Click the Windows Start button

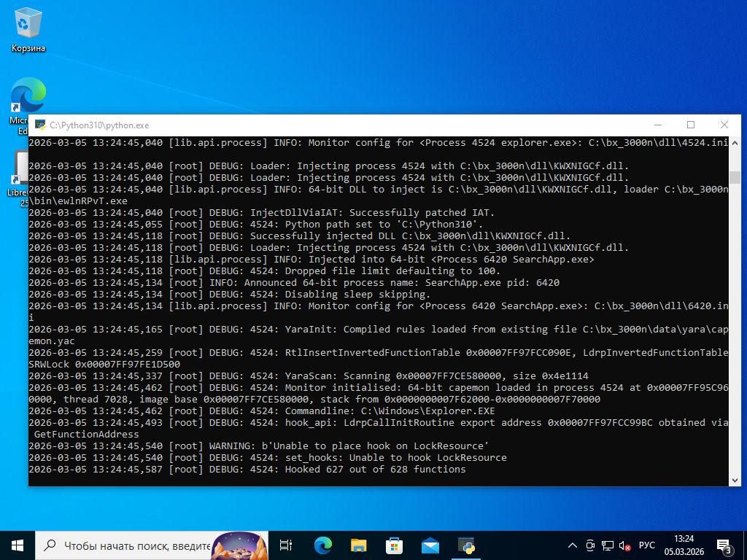pos(18,545)
